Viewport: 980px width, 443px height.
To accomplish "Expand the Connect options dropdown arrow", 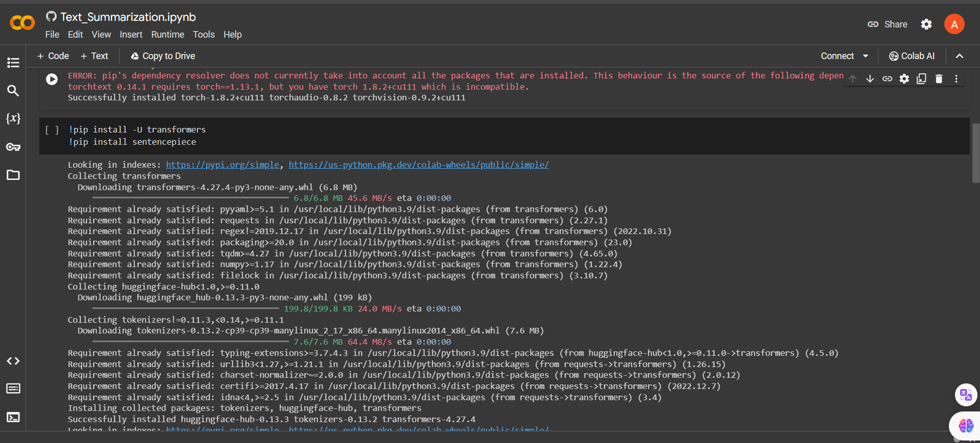I will point(865,56).
